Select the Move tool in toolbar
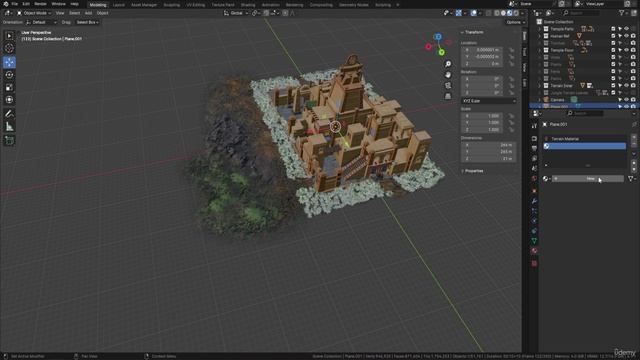Screen dimensions: 640x360 (9, 62)
